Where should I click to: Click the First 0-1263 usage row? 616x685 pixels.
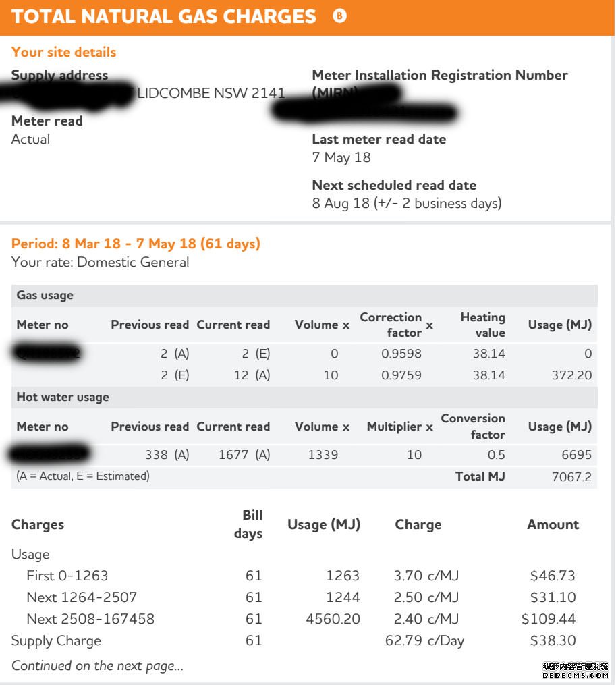click(293, 576)
